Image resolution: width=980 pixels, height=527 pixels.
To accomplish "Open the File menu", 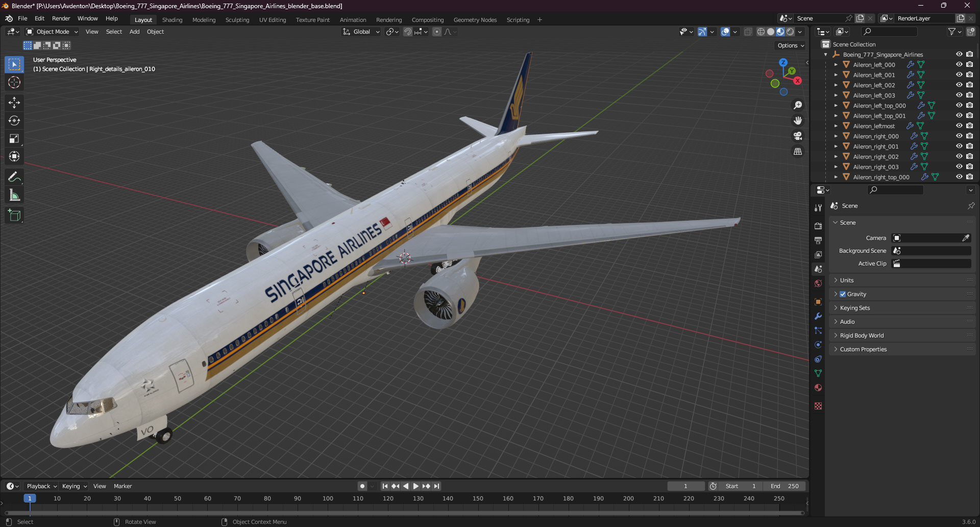I will [x=22, y=18].
